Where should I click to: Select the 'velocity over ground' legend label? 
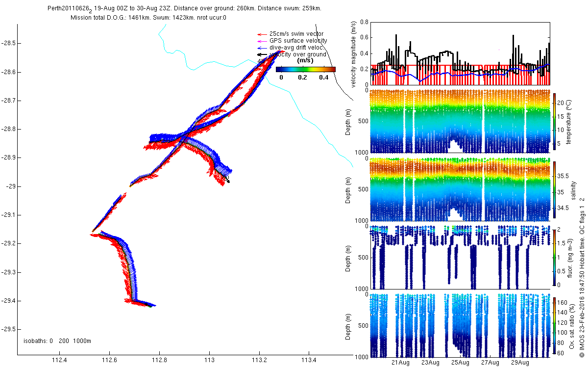pyautogui.click(x=298, y=54)
